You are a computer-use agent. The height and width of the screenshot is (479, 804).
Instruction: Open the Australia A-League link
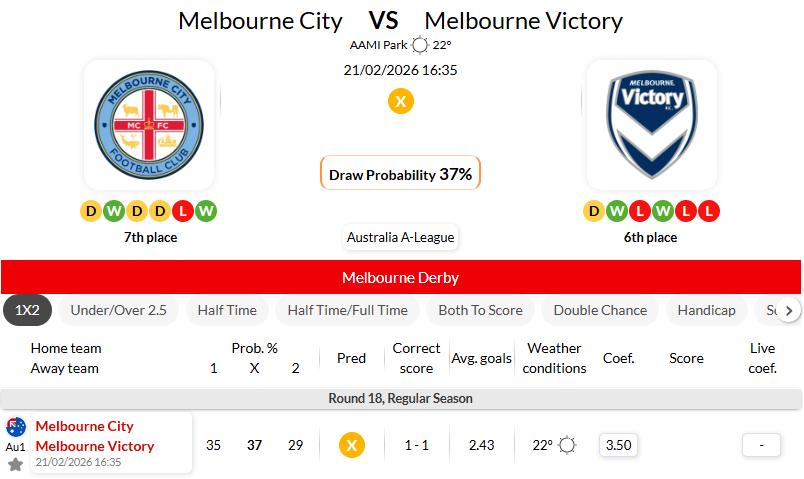coord(401,237)
